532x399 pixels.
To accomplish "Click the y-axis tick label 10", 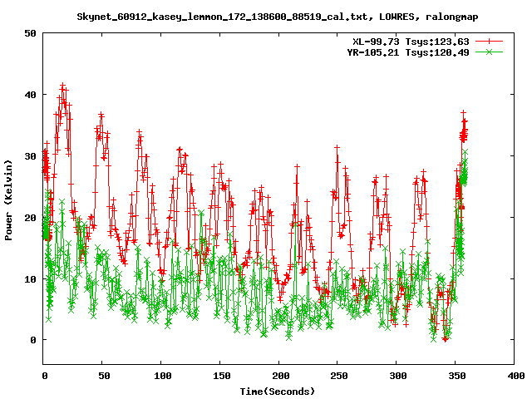I will pyautogui.click(x=30, y=279).
